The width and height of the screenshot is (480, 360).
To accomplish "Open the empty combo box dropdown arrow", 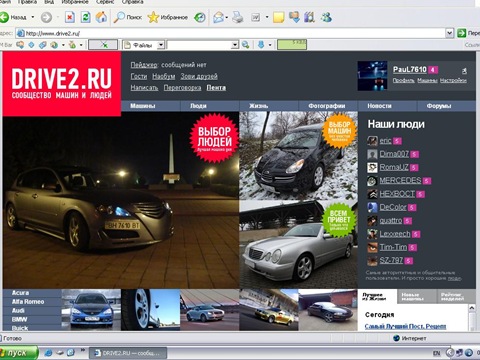I will tap(235, 45).
